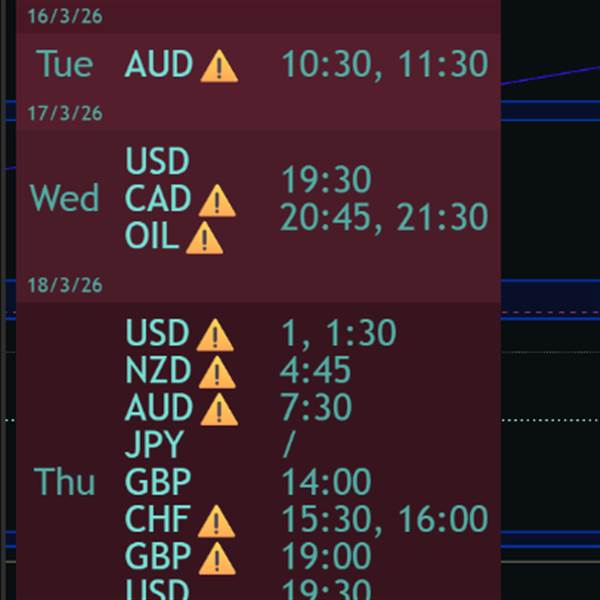Image resolution: width=600 pixels, height=600 pixels.
Task: Click the warning icon next to CHF
Action: click(x=216, y=521)
